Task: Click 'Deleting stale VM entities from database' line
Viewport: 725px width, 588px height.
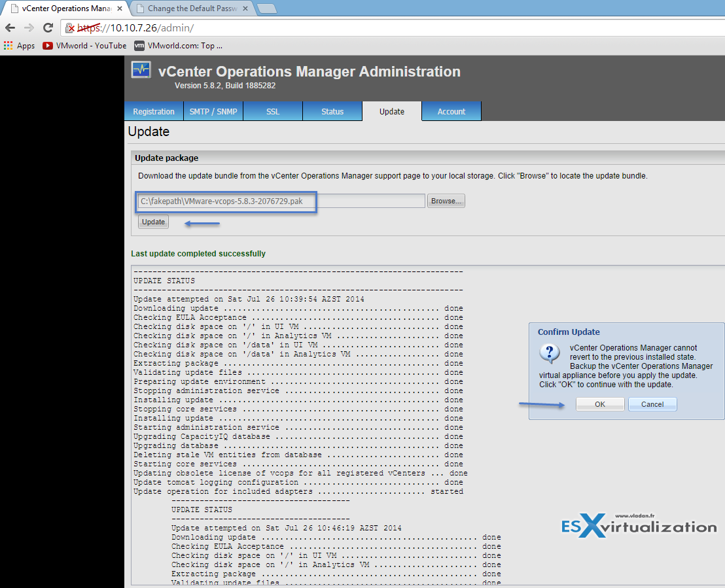Action: click(x=298, y=455)
